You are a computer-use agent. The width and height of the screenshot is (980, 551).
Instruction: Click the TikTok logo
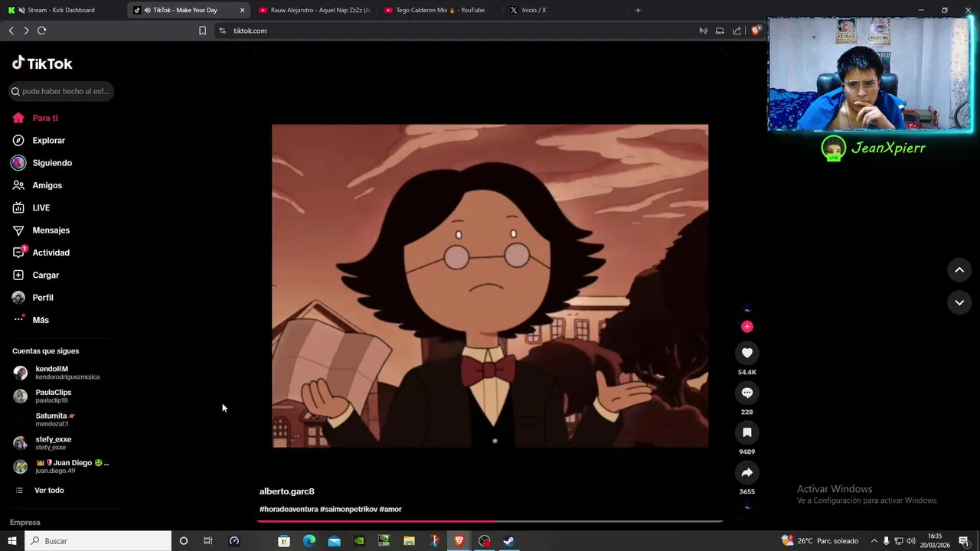42,64
